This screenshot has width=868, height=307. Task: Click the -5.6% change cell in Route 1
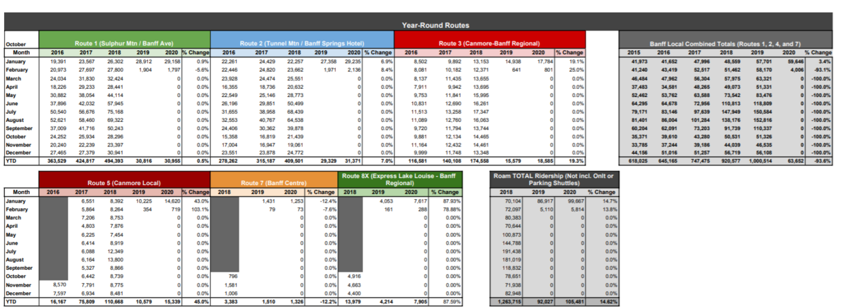[x=201, y=70]
